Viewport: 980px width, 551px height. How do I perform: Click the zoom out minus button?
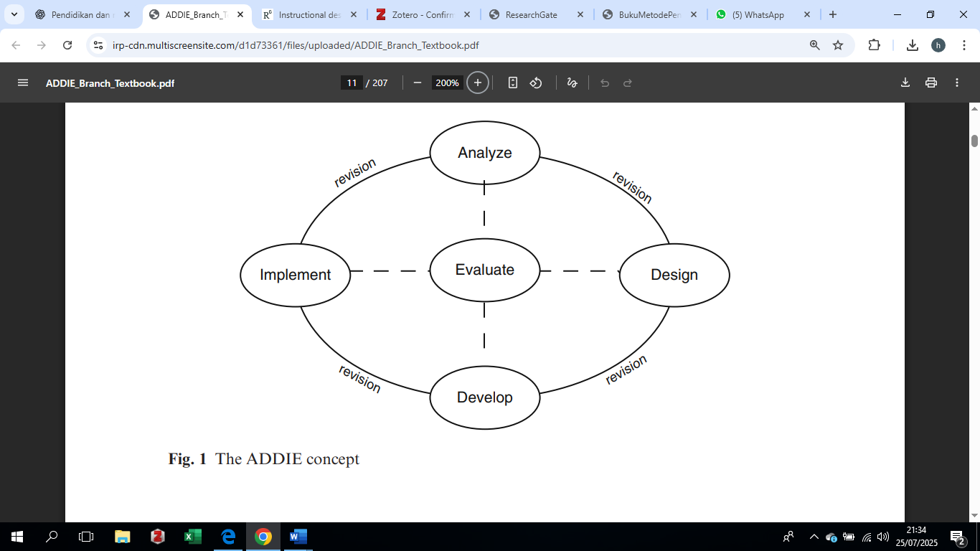[417, 83]
